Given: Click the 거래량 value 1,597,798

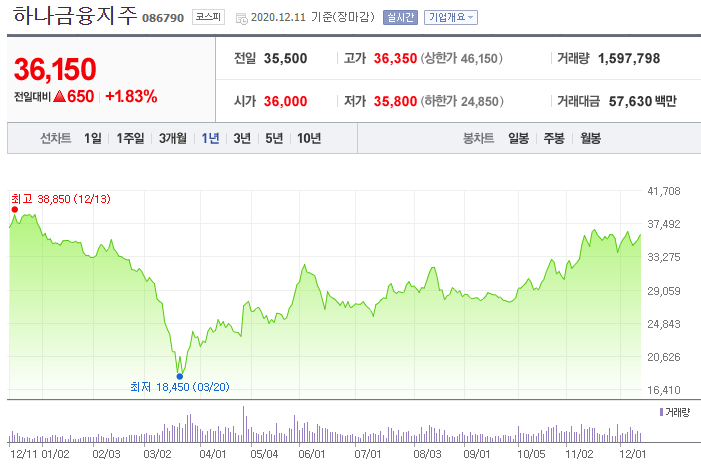Looking at the screenshot, I should (629, 59).
